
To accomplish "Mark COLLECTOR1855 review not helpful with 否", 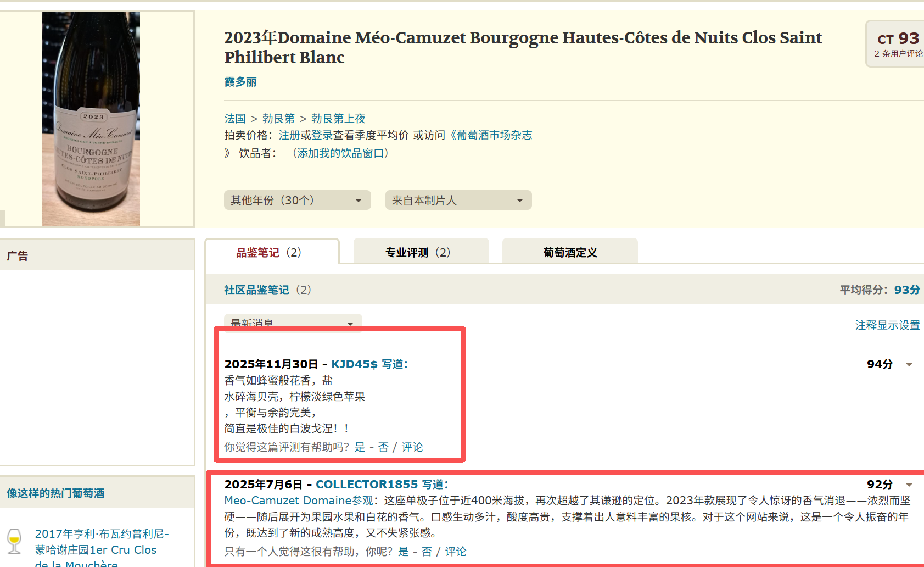I will point(427,552).
